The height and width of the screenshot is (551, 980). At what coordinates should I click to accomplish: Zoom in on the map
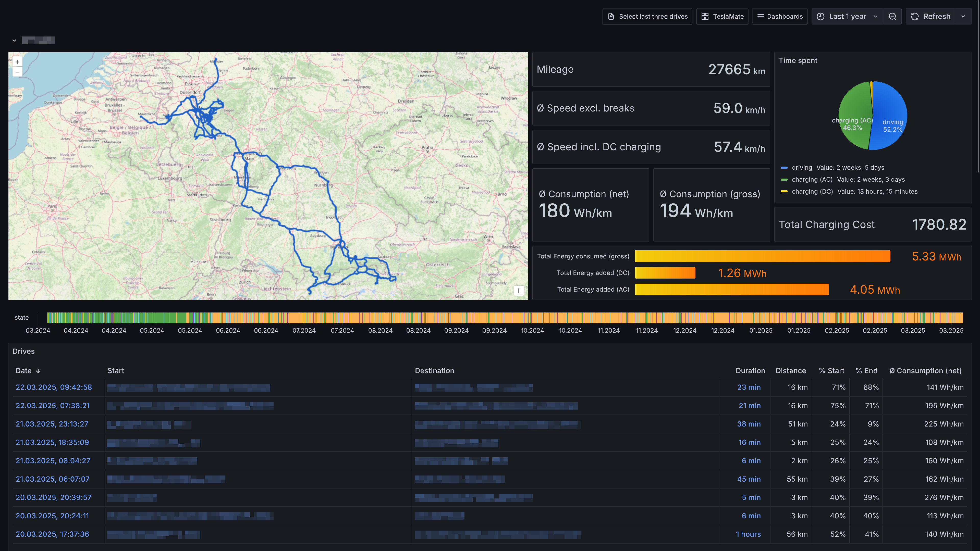[17, 61]
